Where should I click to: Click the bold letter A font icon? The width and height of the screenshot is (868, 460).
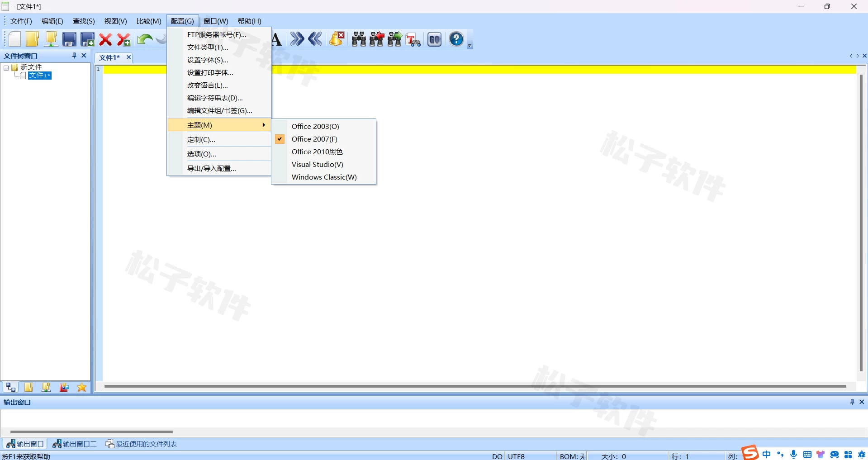(x=276, y=39)
